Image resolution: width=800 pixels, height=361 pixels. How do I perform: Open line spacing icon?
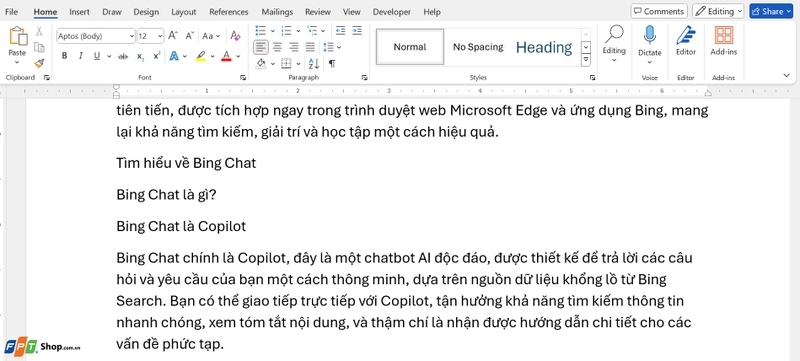pos(328,47)
